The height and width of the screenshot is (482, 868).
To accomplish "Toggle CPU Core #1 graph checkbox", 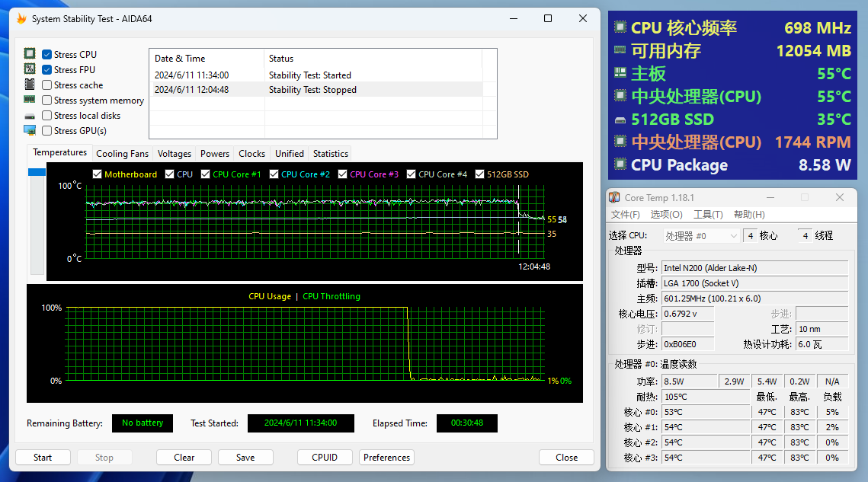I will [205, 174].
